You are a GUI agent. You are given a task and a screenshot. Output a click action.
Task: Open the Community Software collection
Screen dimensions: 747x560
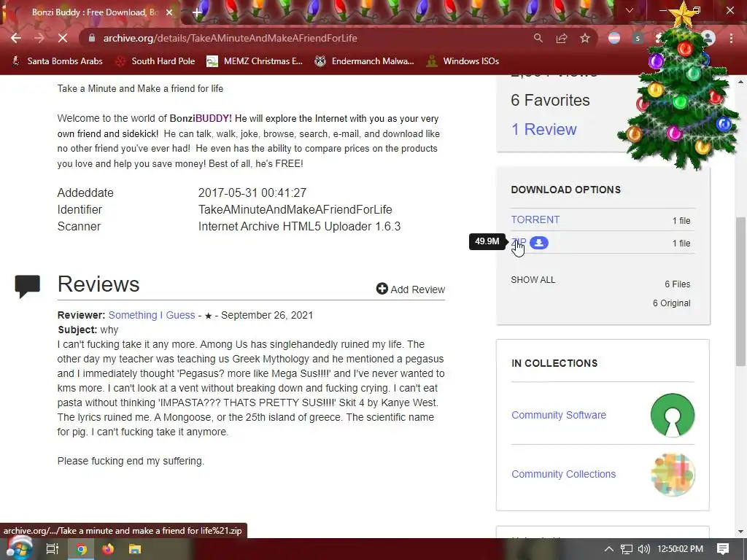(558, 415)
